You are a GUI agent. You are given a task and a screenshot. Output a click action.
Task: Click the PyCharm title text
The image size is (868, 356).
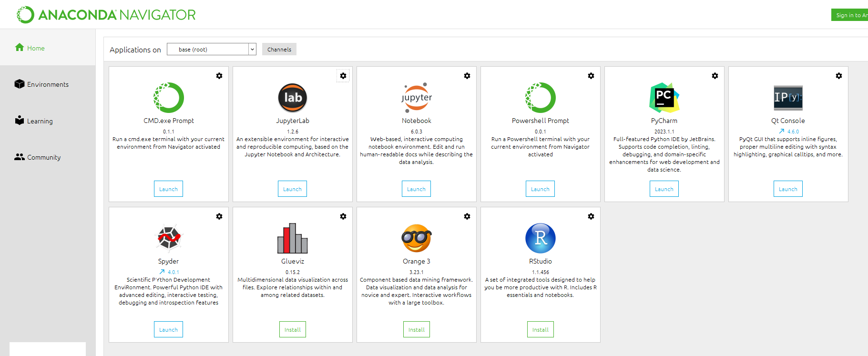point(664,121)
